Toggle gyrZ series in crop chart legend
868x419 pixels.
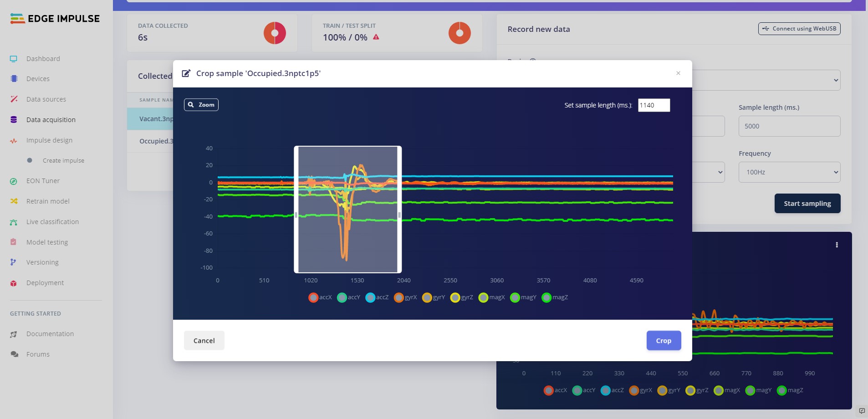(462, 297)
